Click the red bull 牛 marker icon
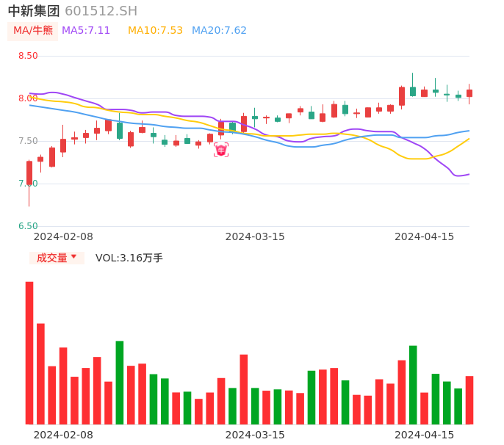 (221, 151)
